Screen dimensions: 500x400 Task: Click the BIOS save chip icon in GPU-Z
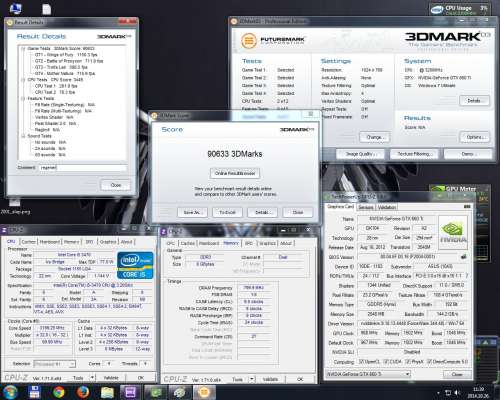[463, 257]
